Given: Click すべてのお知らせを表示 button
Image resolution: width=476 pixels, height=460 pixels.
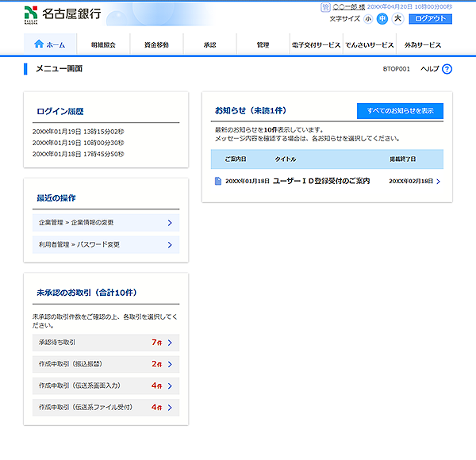Looking at the screenshot, I should coord(400,110).
